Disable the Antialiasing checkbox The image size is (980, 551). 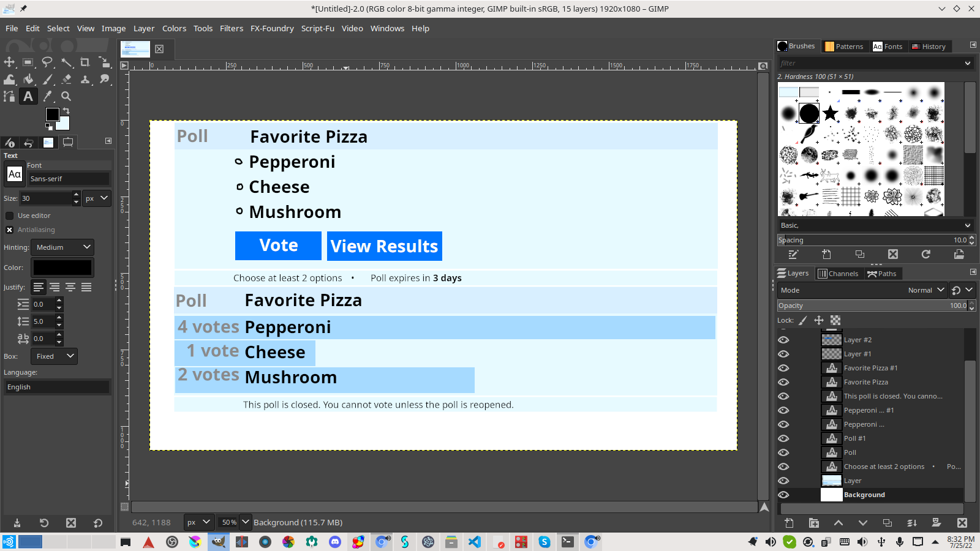click(10, 230)
